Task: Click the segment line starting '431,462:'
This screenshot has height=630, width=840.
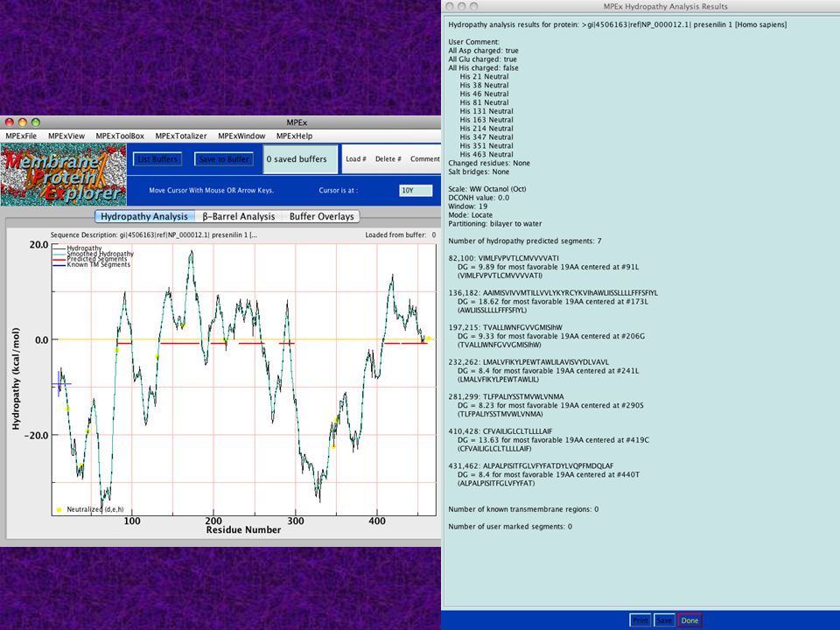Action: [531, 465]
